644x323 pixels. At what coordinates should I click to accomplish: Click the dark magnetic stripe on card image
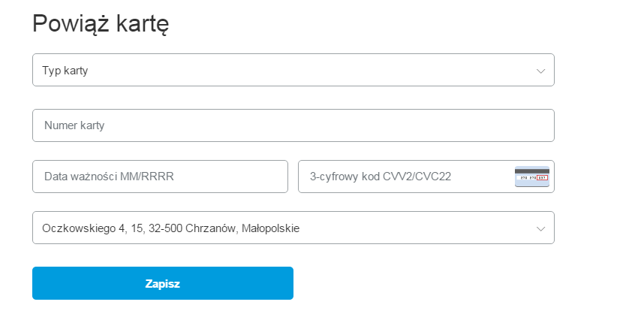532,171
